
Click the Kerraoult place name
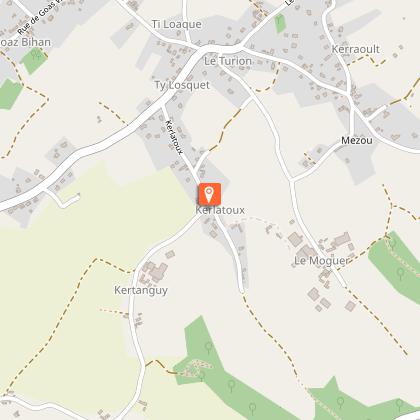pyautogui.click(x=355, y=49)
